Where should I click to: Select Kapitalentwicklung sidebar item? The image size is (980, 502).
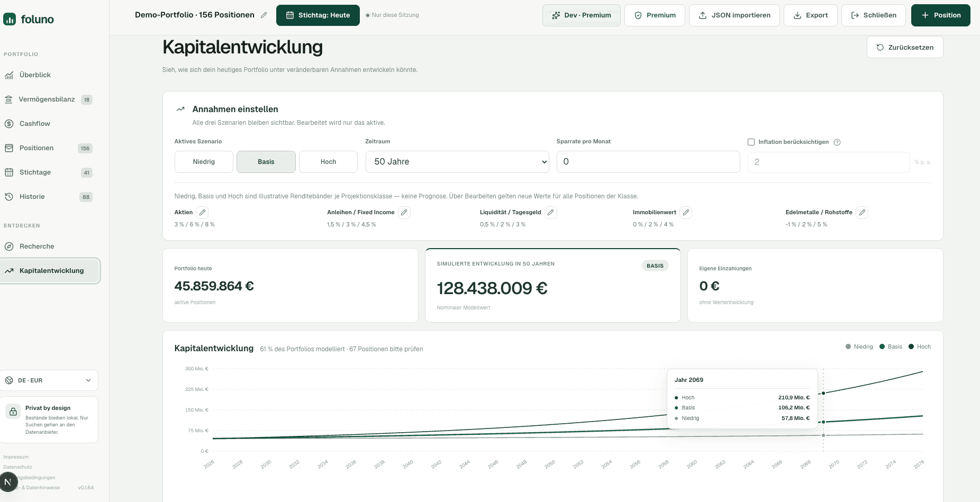(50, 271)
